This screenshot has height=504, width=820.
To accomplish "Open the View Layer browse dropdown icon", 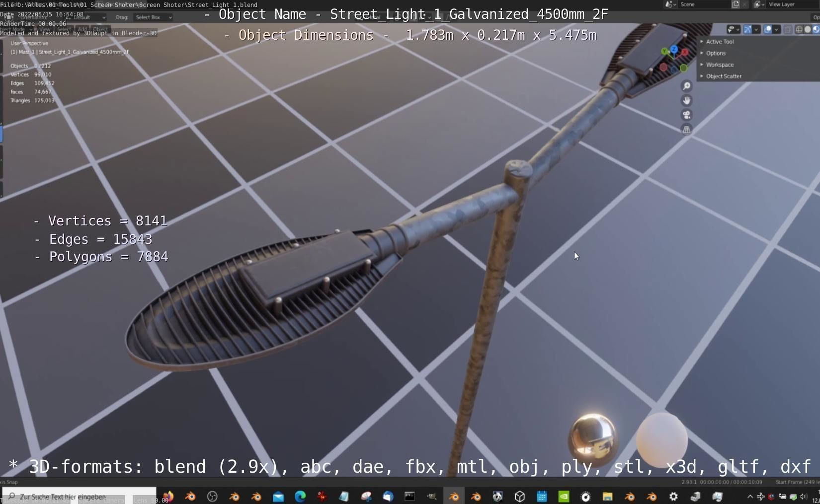I will click(758, 4).
